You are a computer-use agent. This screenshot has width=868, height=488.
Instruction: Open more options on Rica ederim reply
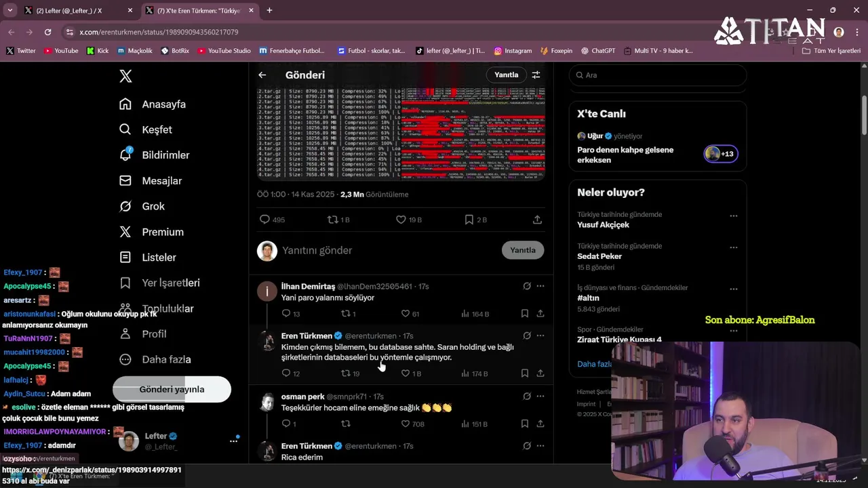click(x=540, y=446)
